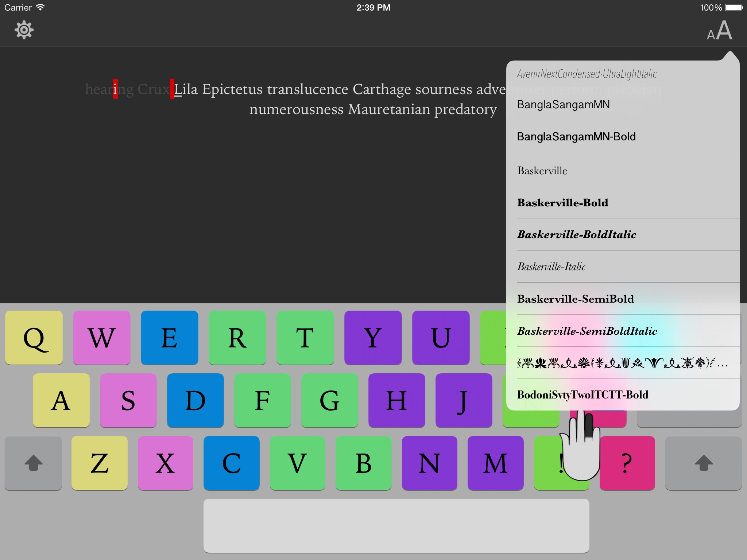Tap the green R key
The image size is (747, 560).
click(x=237, y=338)
